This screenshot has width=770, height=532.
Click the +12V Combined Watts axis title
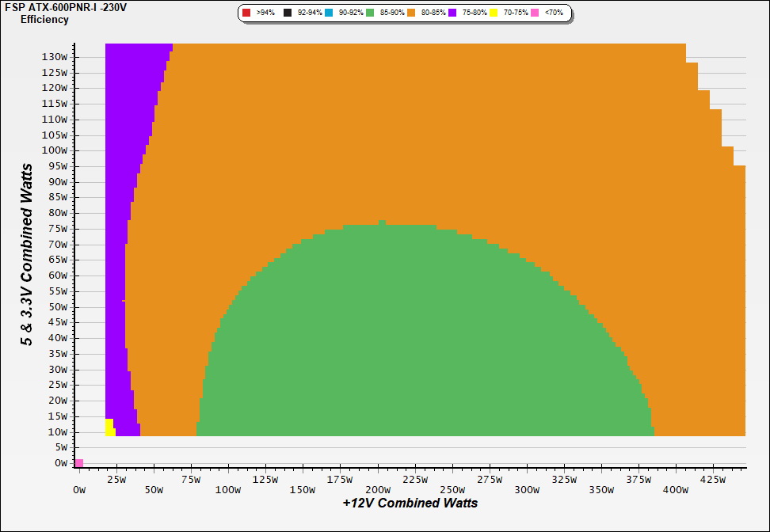(410, 503)
